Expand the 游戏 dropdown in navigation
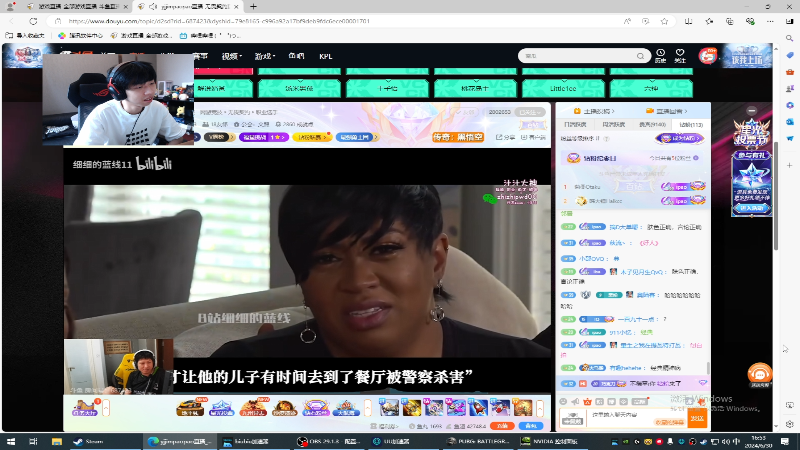This screenshot has height=450, width=800. [x=265, y=56]
